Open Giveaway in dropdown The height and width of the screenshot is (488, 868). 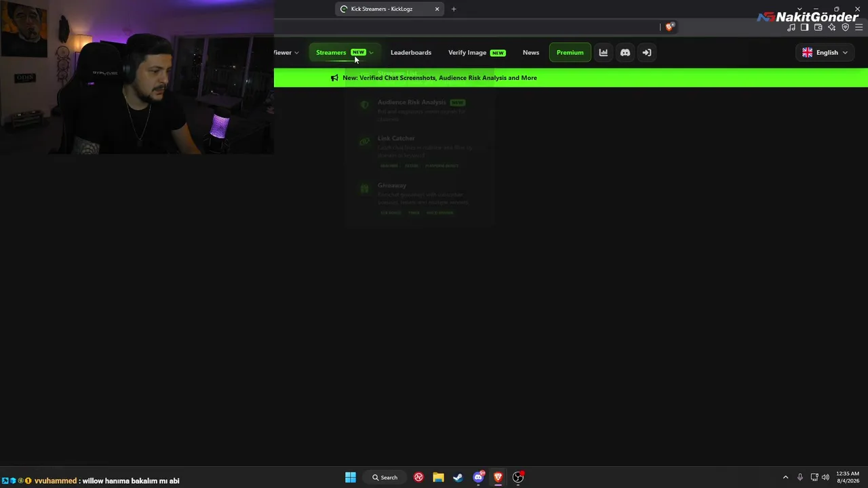[421, 199]
